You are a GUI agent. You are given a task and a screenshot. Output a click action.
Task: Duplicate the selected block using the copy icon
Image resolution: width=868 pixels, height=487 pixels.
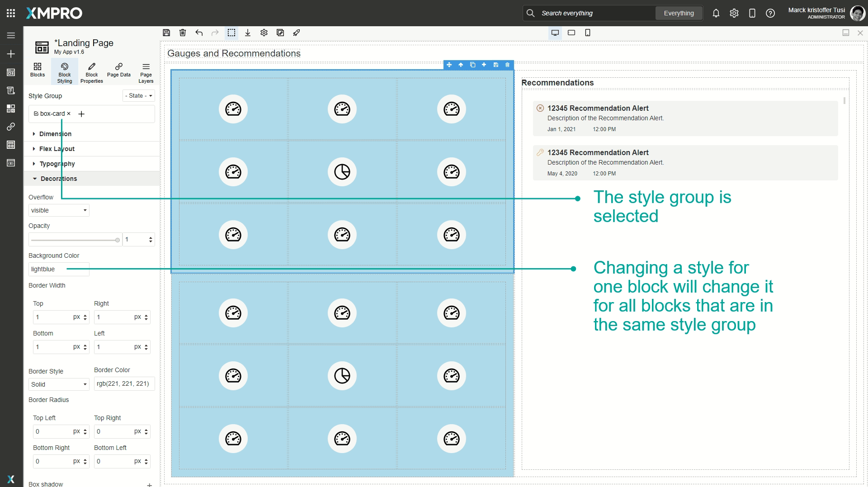tap(473, 65)
